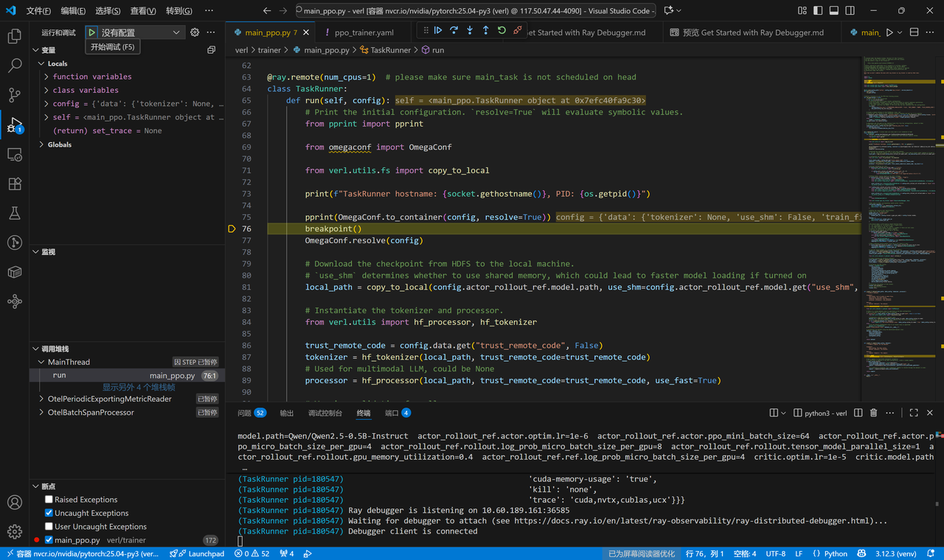Open the Explorer view in activity bar
Viewport: 944px width, 560px height.
click(x=14, y=36)
